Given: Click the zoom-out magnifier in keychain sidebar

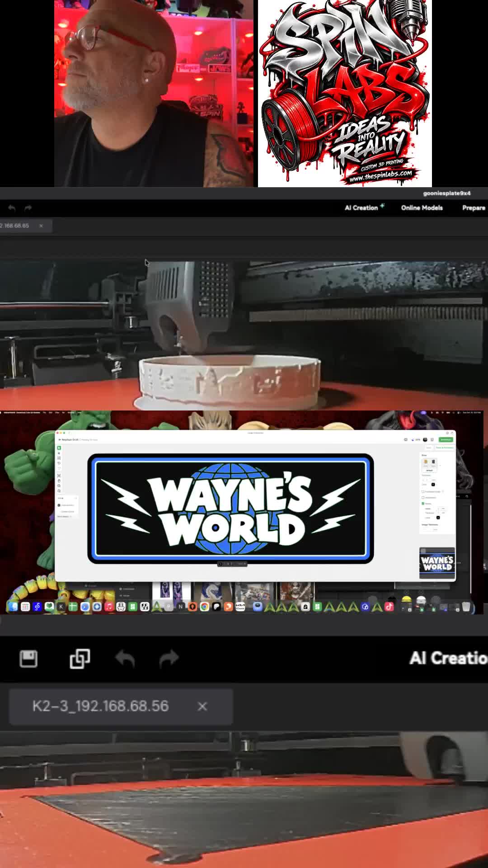Looking at the screenshot, I should (59, 491).
